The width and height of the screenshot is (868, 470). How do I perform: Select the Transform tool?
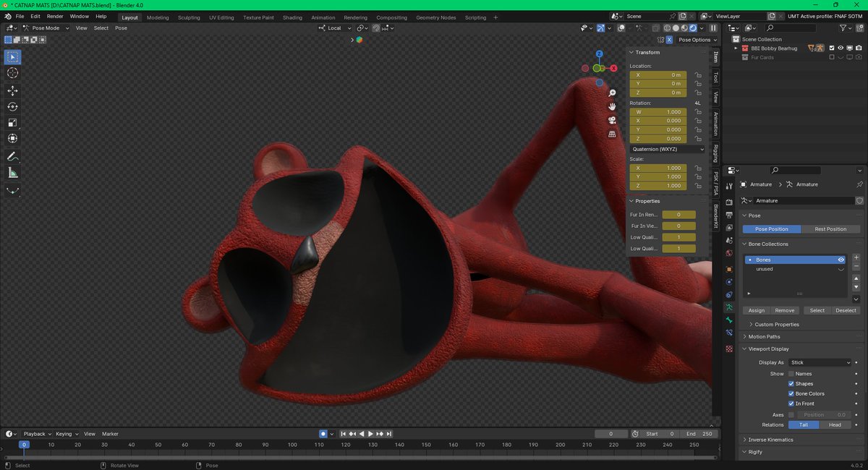click(x=12, y=138)
